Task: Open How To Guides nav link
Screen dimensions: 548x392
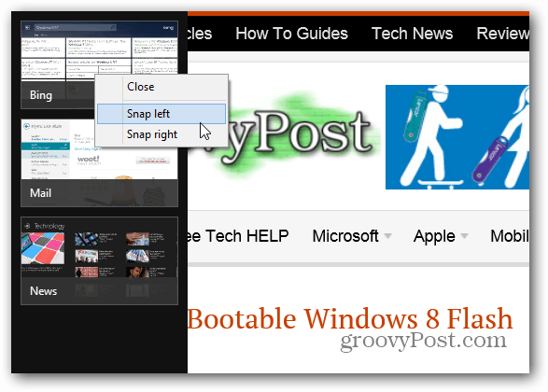Action: pos(291,34)
